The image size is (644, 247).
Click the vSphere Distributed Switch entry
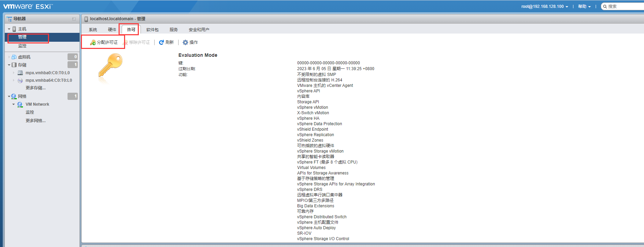click(322, 217)
